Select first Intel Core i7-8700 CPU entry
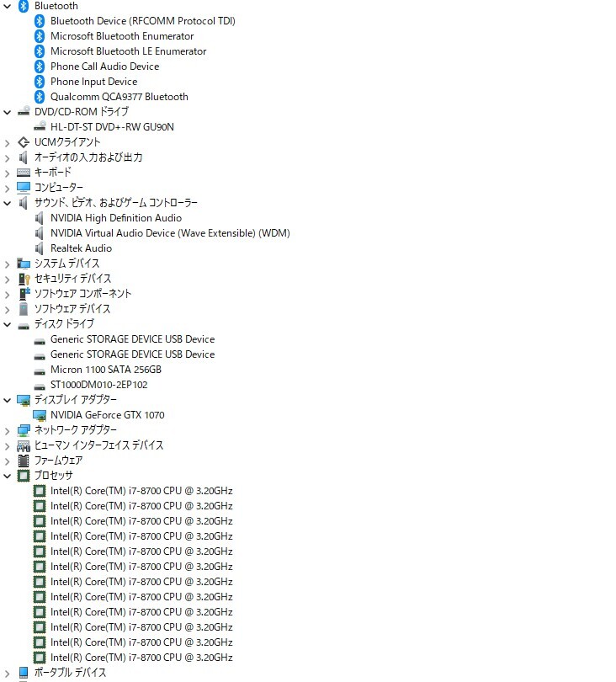Screen dimensions: 616x682 [x=141, y=491]
